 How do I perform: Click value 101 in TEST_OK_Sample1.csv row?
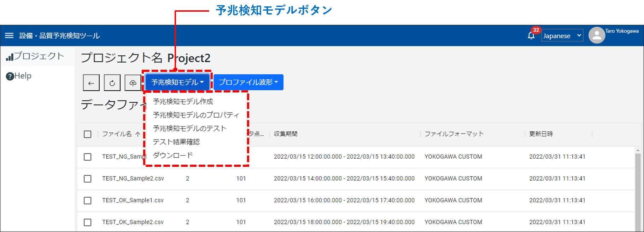tap(241, 200)
